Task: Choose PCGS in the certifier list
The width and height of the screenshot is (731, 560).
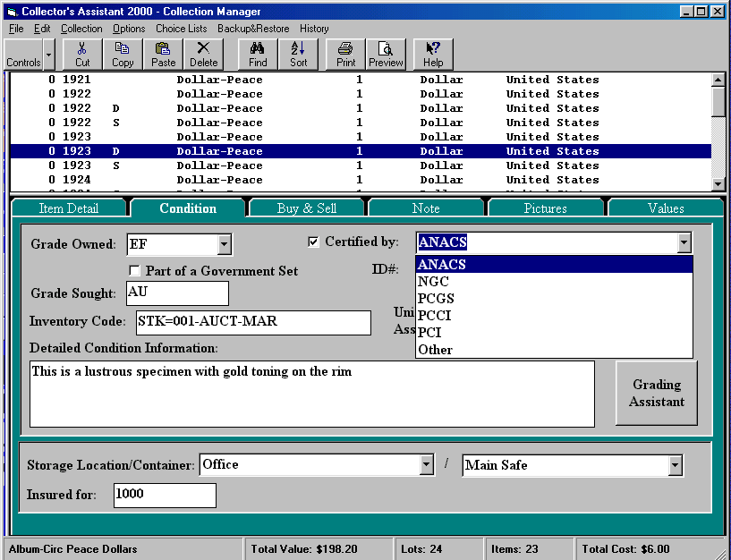Action: tap(554, 299)
